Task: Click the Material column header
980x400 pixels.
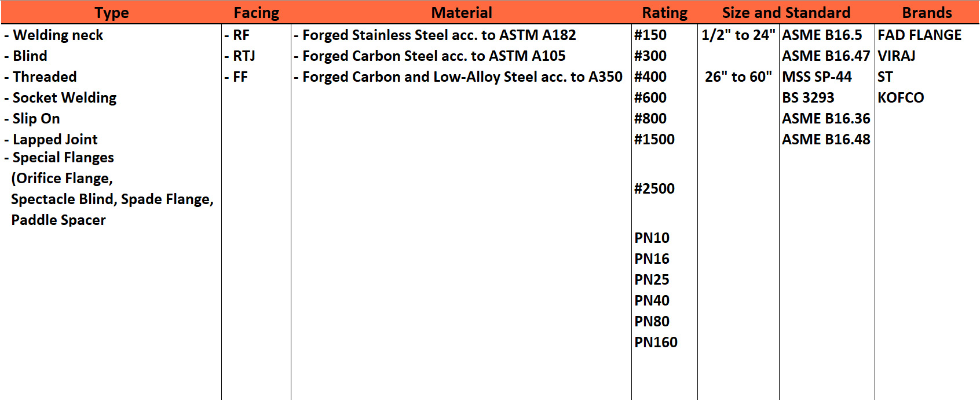Action: (x=462, y=13)
